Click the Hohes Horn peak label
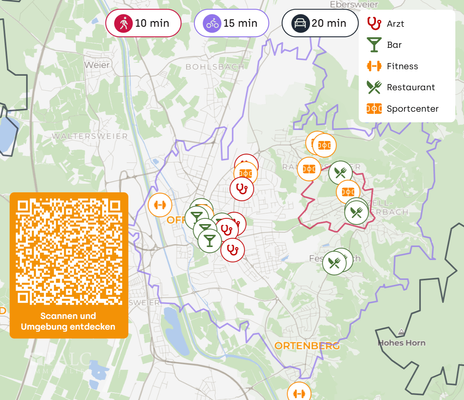 click(x=401, y=343)
